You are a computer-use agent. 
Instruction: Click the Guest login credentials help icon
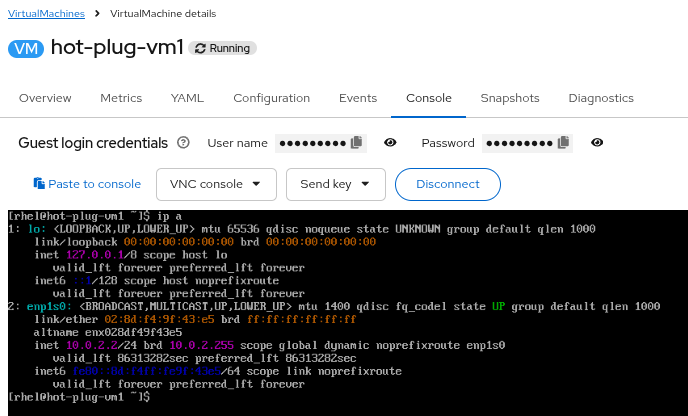[x=183, y=143]
